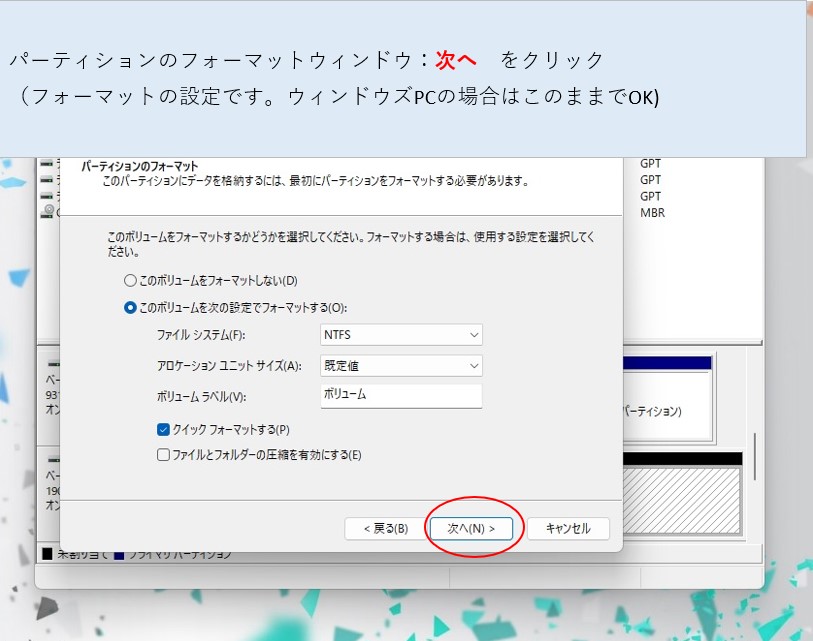The height and width of the screenshot is (641, 813).
Task: Toggle the クイック フォーマットする checkbox
Action: [x=164, y=429]
